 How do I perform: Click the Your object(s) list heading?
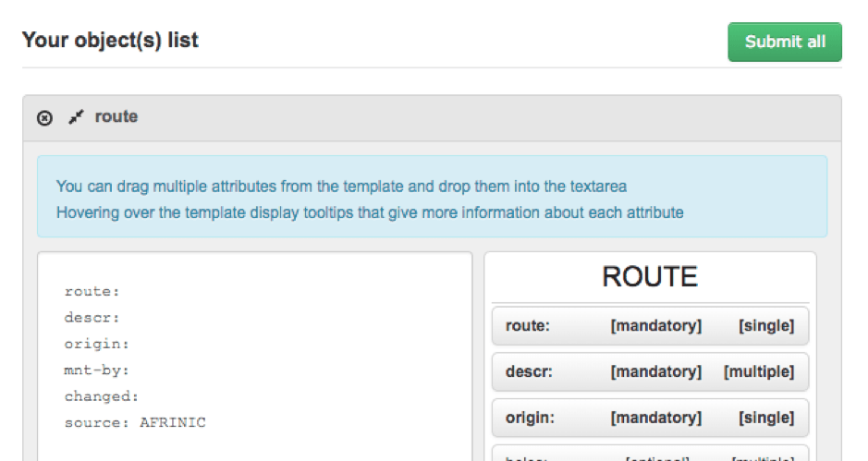tap(110, 40)
